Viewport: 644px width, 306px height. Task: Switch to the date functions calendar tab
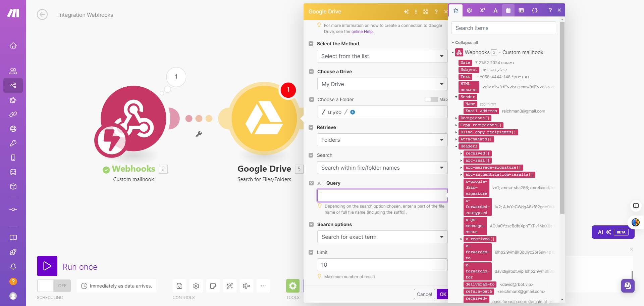pyautogui.click(x=508, y=10)
